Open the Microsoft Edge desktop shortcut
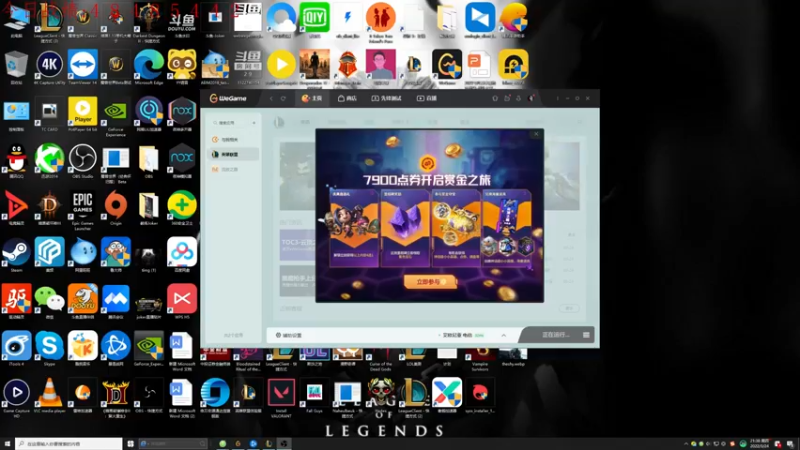 pyautogui.click(x=148, y=67)
